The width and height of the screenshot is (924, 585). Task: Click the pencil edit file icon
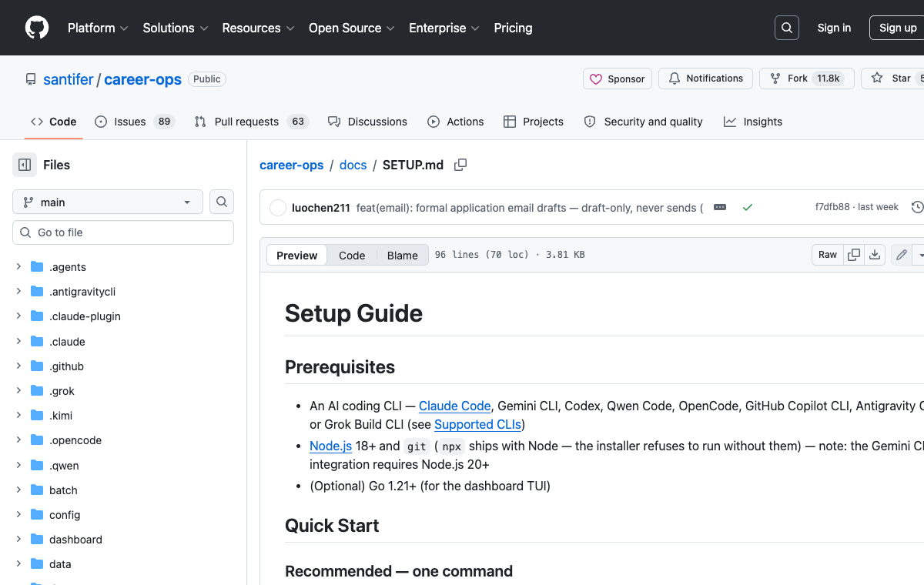point(901,255)
